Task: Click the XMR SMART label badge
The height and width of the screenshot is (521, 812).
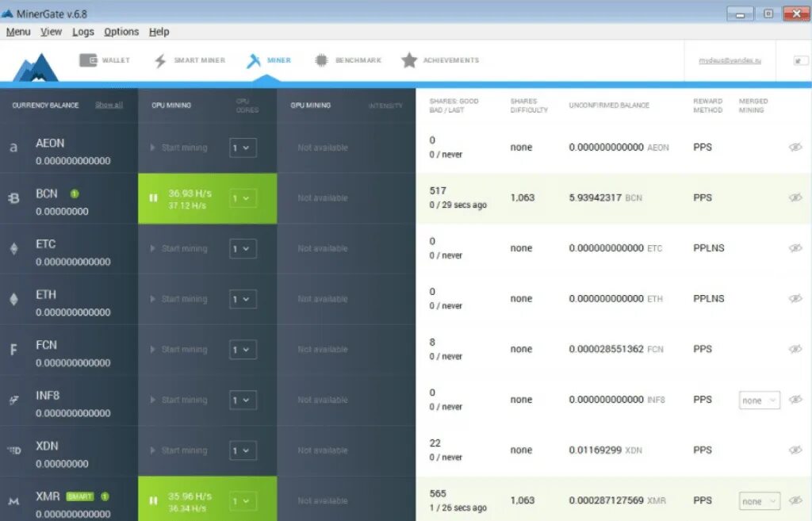Action: (80, 496)
